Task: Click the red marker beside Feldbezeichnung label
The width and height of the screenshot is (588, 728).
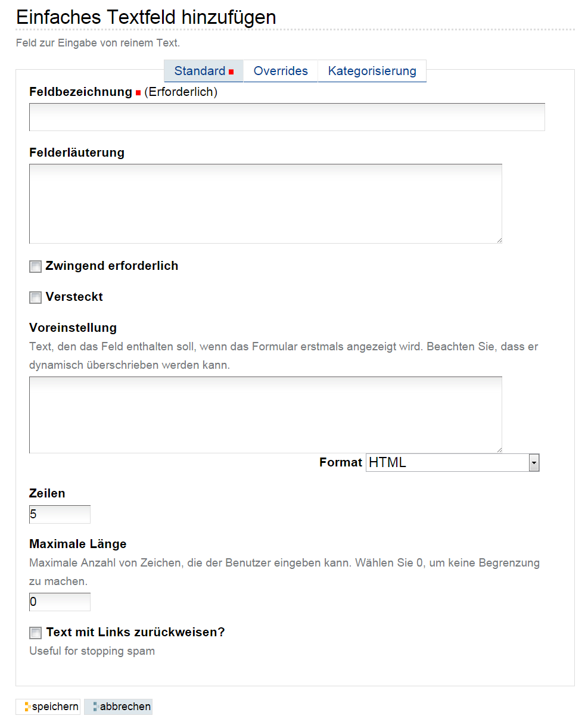Action: tap(138, 93)
